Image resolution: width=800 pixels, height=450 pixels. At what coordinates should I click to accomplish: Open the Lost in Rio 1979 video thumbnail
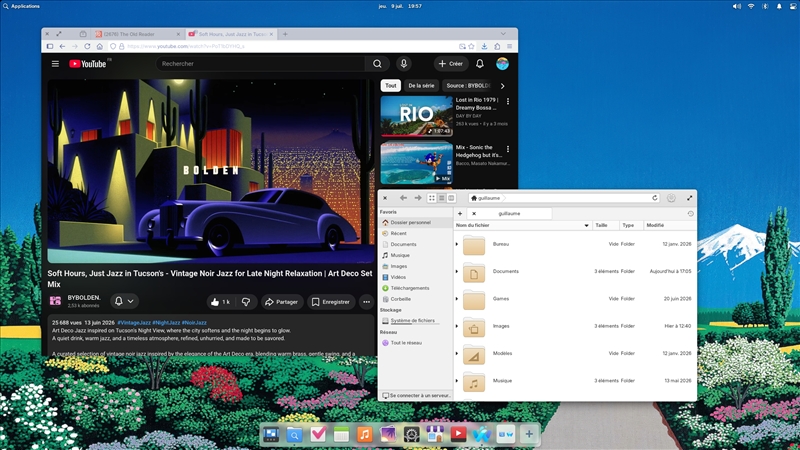pyautogui.click(x=416, y=116)
